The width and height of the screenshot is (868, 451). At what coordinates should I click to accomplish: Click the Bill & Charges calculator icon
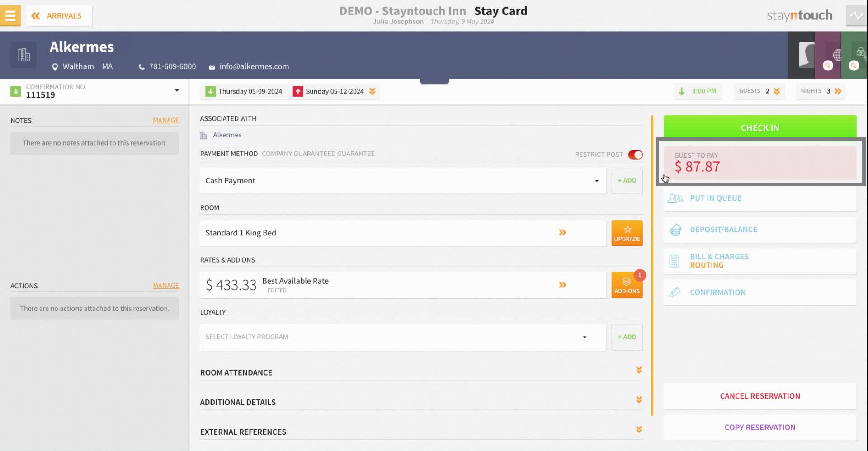(674, 261)
